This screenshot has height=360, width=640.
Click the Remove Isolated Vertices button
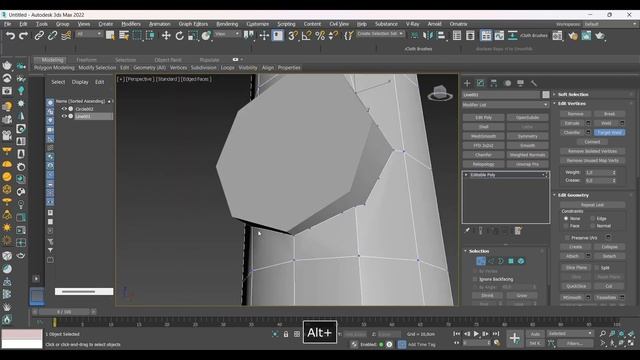coord(592,151)
